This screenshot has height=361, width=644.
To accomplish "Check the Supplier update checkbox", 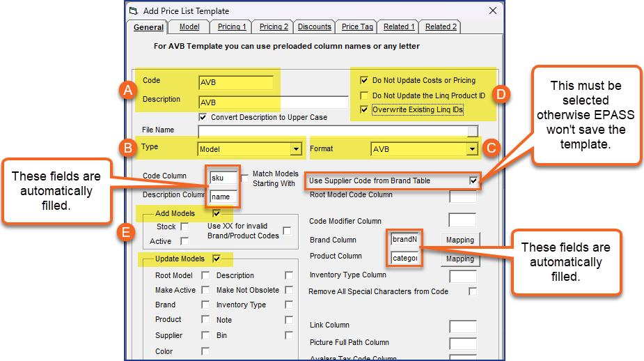I will 205,335.
